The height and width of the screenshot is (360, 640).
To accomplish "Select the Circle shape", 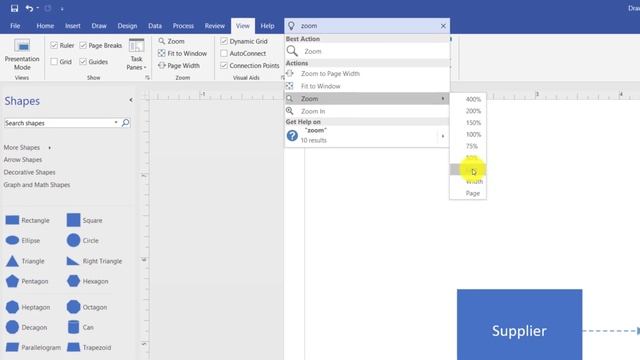I will pos(83,240).
